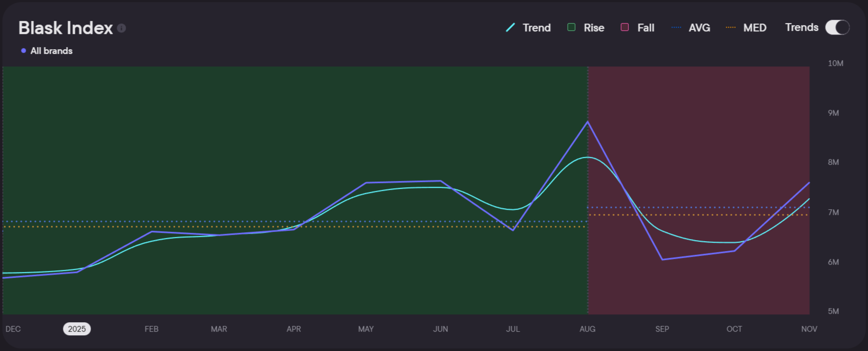Click the AVG dotted line legend icon

pos(676,28)
